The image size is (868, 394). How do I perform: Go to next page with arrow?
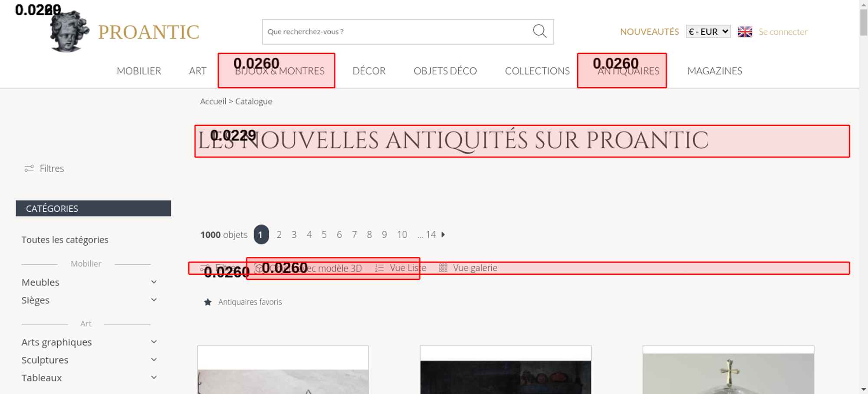(443, 235)
